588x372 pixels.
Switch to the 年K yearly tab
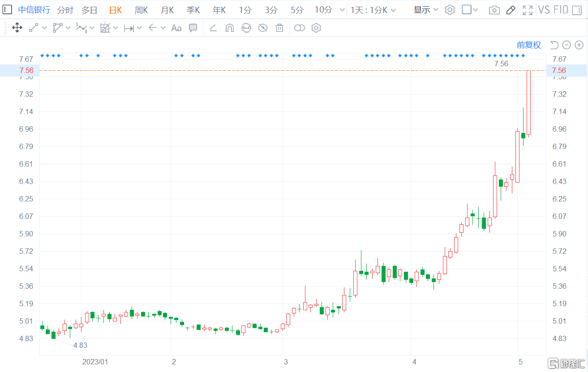tap(219, 10)
